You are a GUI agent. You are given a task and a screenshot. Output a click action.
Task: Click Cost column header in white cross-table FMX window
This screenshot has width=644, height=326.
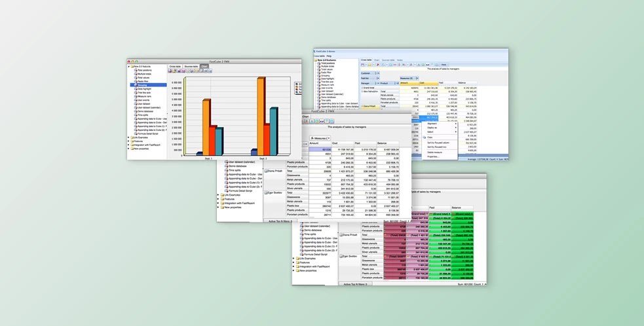(343, 143)
